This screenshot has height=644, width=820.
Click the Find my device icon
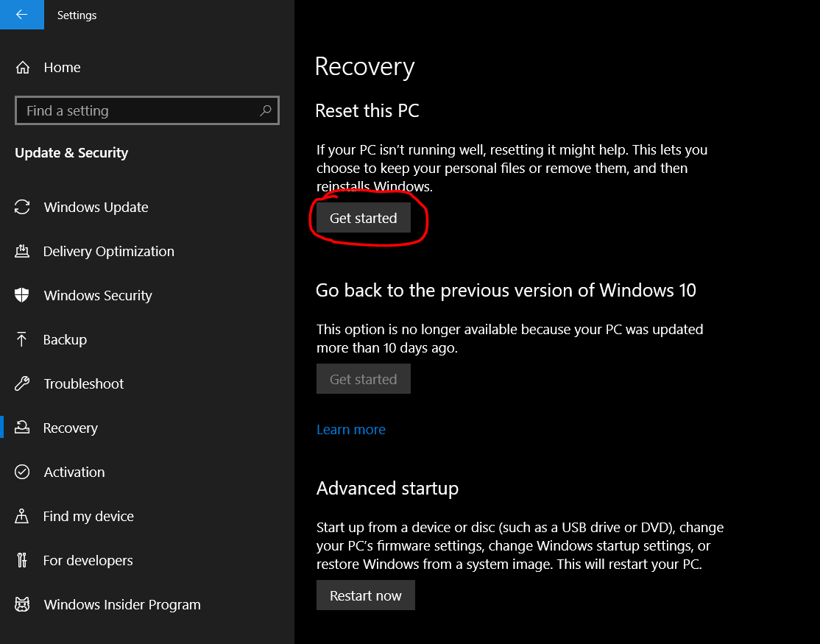pos(22,517)
